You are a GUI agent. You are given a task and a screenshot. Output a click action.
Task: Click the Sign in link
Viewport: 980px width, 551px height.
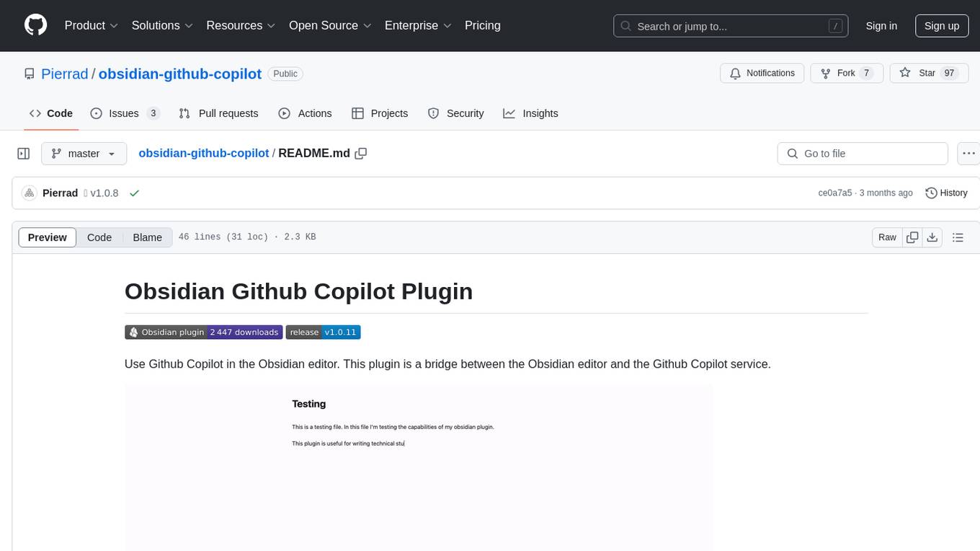pyautogui.click(x=881, y=26)
